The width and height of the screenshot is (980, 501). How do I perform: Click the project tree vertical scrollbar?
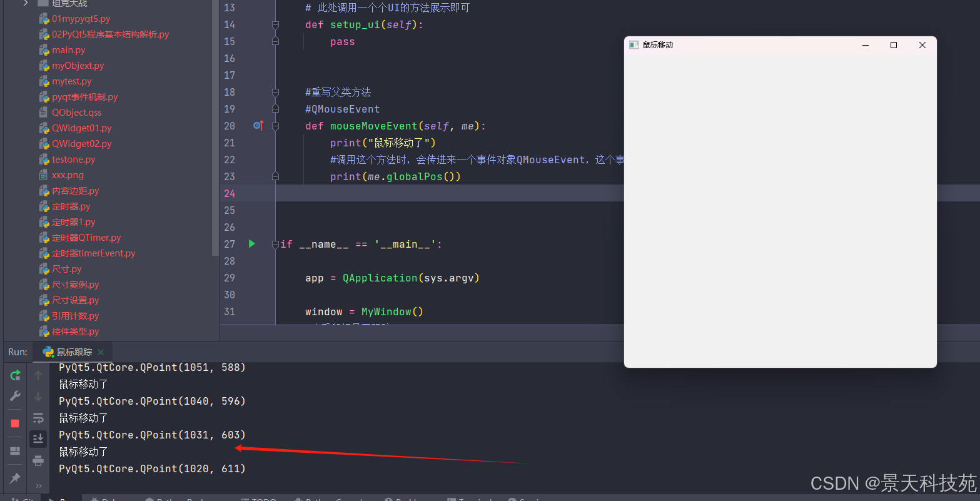(216, 125)
